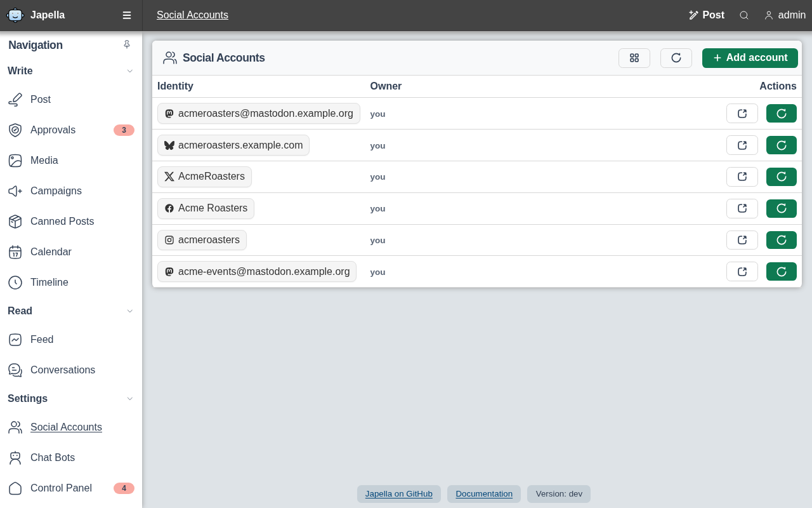
Task: Show the Calendar view
Action: [71, 252]
